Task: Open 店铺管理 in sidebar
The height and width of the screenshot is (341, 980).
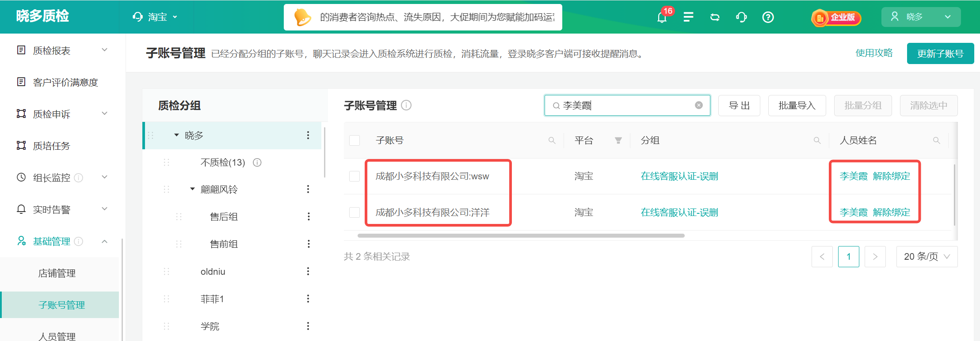Action: pyautogui.click(x=57, y=273)
